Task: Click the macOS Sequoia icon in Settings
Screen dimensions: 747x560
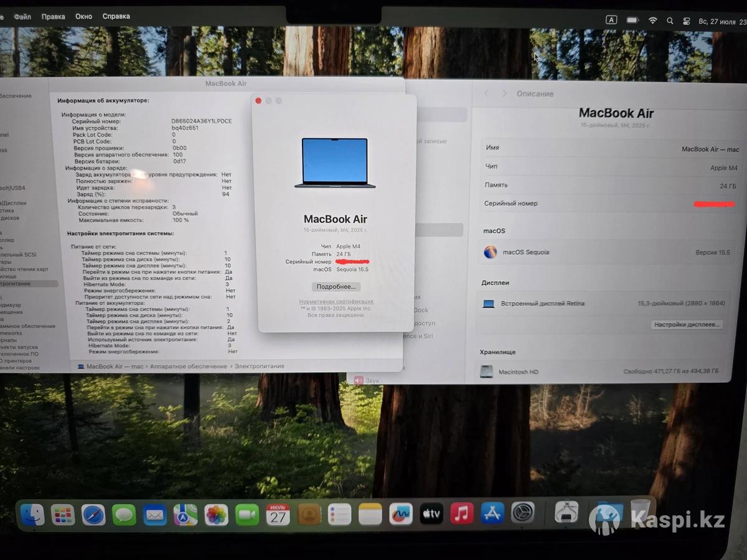Action: tap(491, 252)
